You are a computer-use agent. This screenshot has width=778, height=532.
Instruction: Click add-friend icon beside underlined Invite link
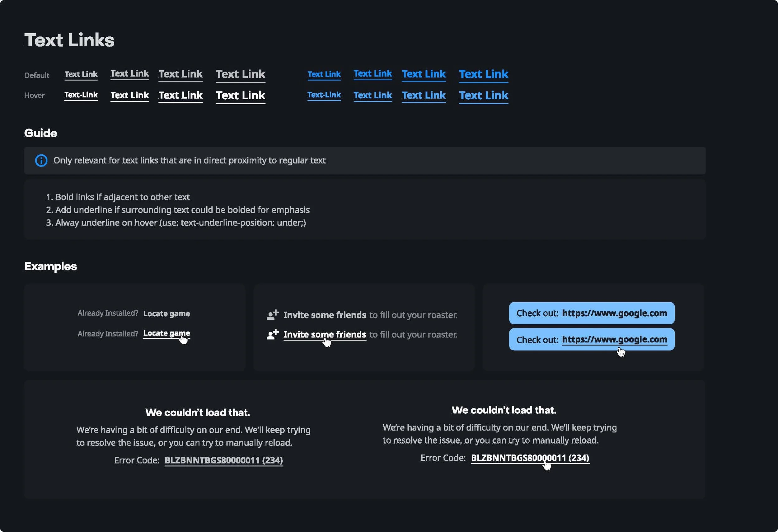(x=273, y=334)
